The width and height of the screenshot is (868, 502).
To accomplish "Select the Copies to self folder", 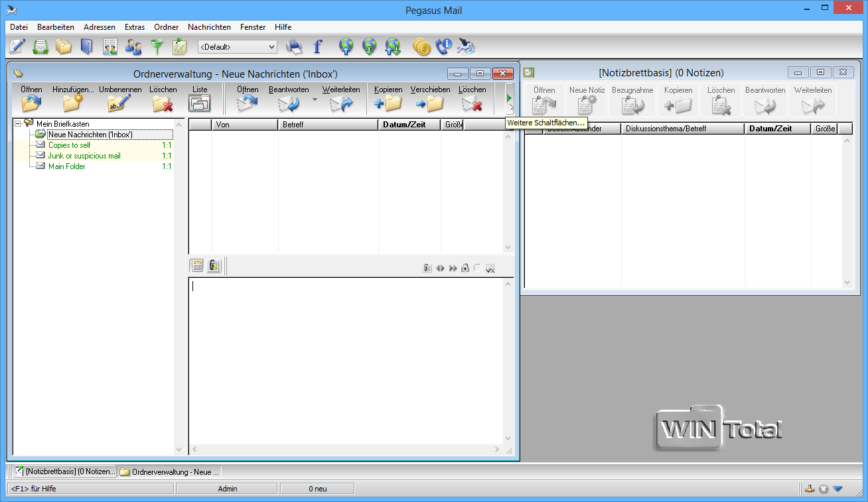I will (70, 145).
